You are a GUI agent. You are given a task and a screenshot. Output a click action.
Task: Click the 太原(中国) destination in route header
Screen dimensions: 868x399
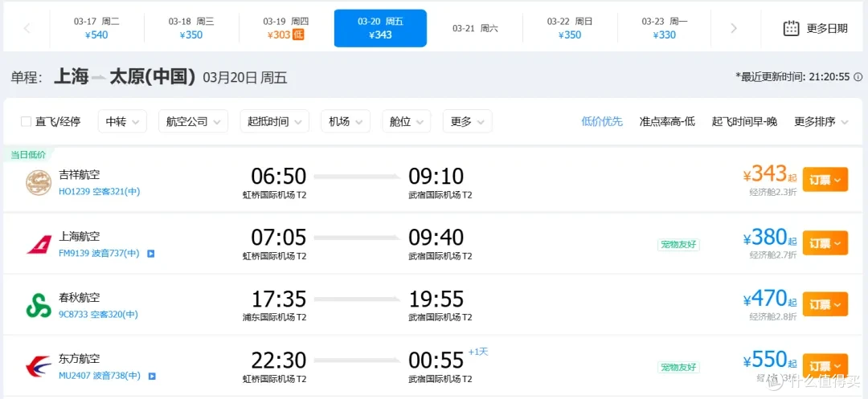tap(152, 77)
